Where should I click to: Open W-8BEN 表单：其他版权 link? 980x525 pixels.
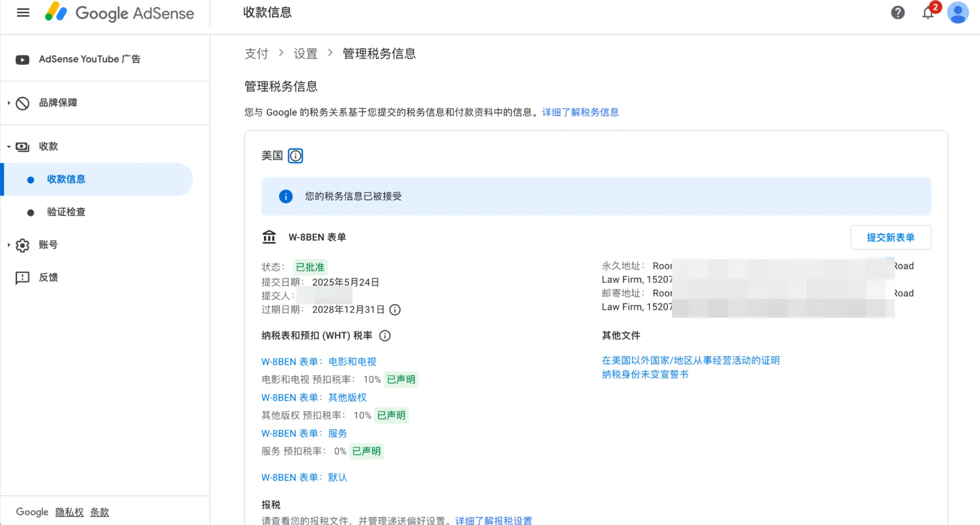pyautogui.click(x=314, y=398)
